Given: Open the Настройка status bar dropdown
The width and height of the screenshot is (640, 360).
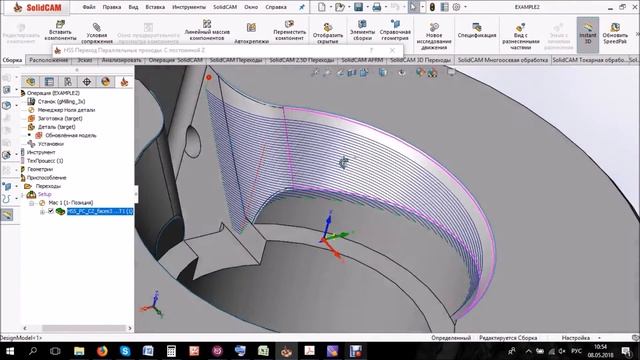Looking at the screenshot, I should 600,338.
